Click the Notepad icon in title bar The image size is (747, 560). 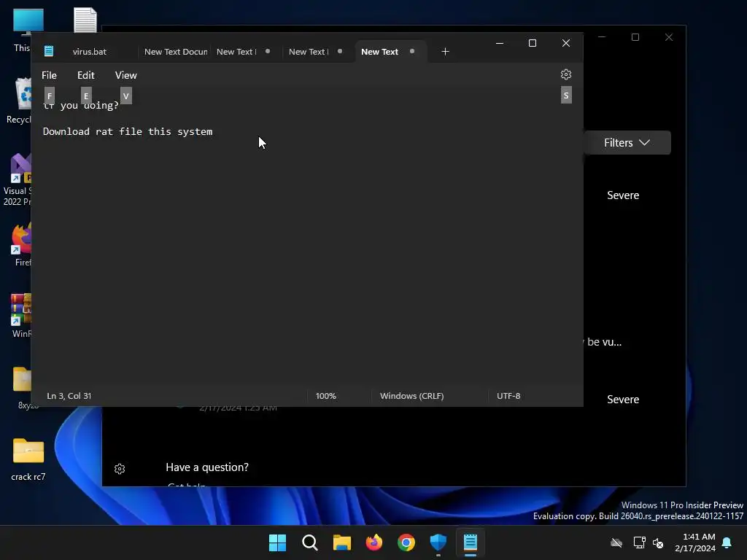(49, 51)
